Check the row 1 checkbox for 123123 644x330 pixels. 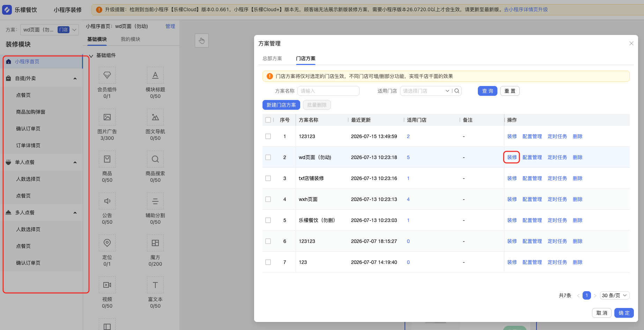pyautogui.click(x=268, y=136)
